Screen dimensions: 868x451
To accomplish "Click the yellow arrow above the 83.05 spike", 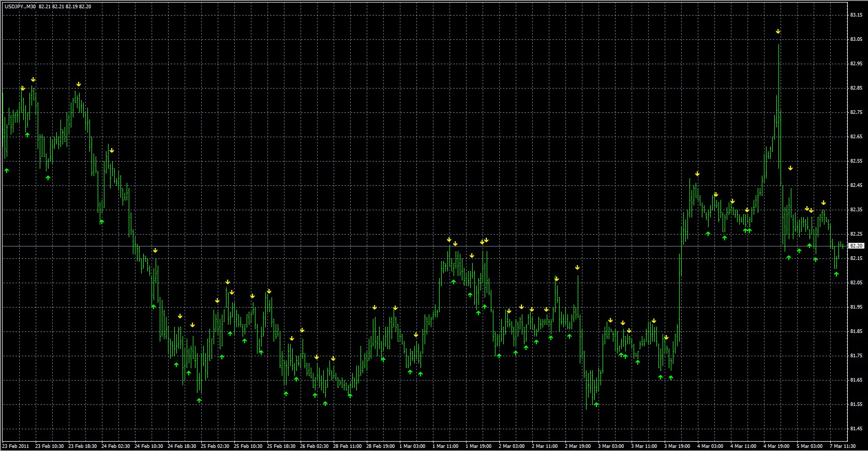I will (x=778, y=32).
